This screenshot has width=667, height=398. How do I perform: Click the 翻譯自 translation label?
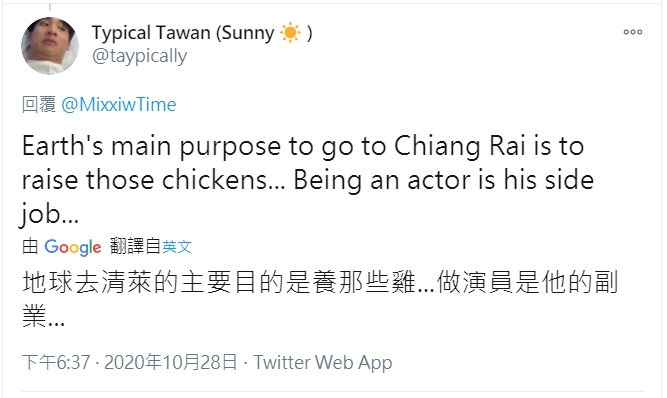point(135,247)
